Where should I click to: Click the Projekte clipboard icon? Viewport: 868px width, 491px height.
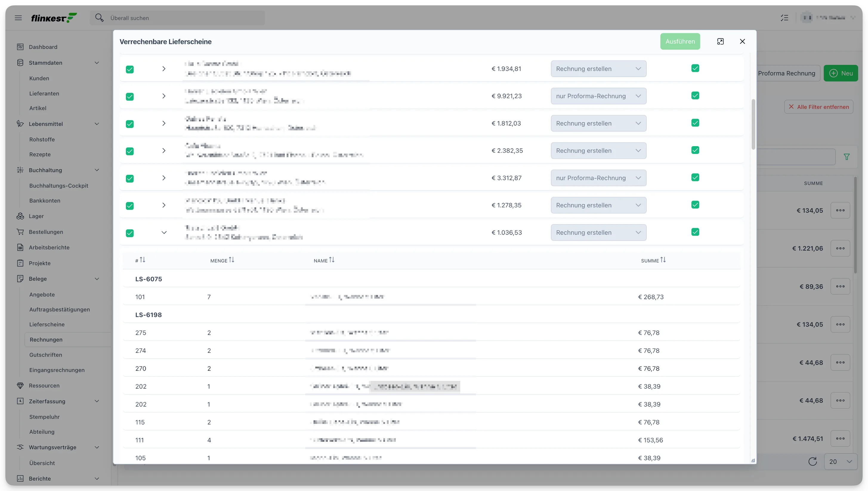(x=20, y=263)
